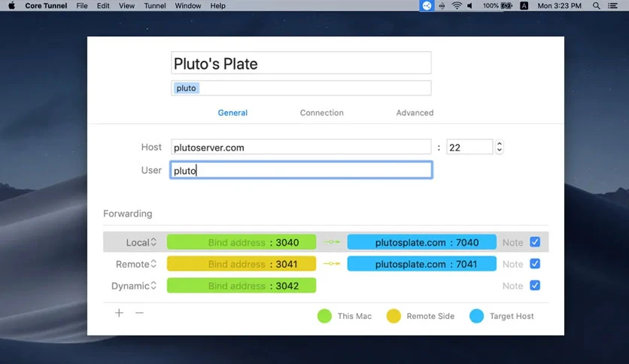Add a forwarding rule with plus icon
This screenshot has width=629, height=364.
(119, 313)
